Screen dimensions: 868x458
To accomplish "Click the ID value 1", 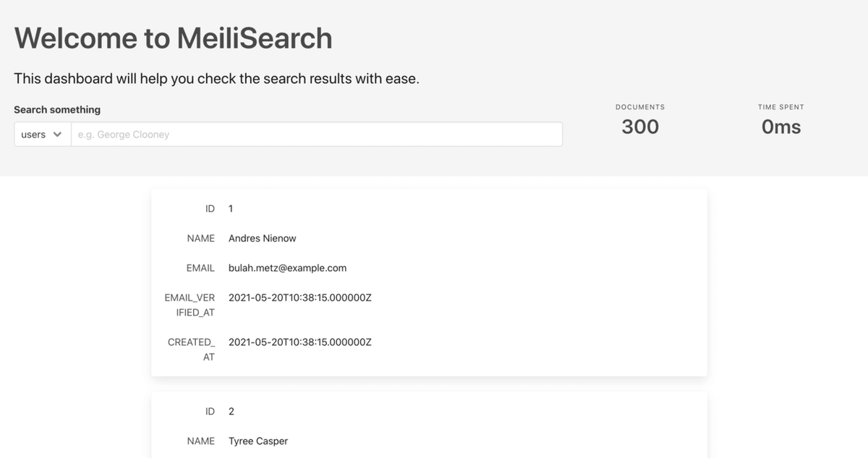I will 231,208.
